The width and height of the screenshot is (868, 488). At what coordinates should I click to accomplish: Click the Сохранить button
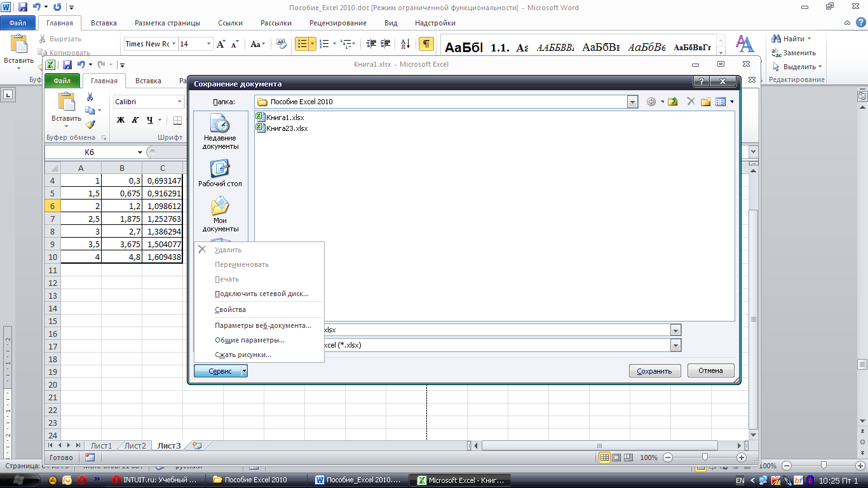(x=655, y=371)
